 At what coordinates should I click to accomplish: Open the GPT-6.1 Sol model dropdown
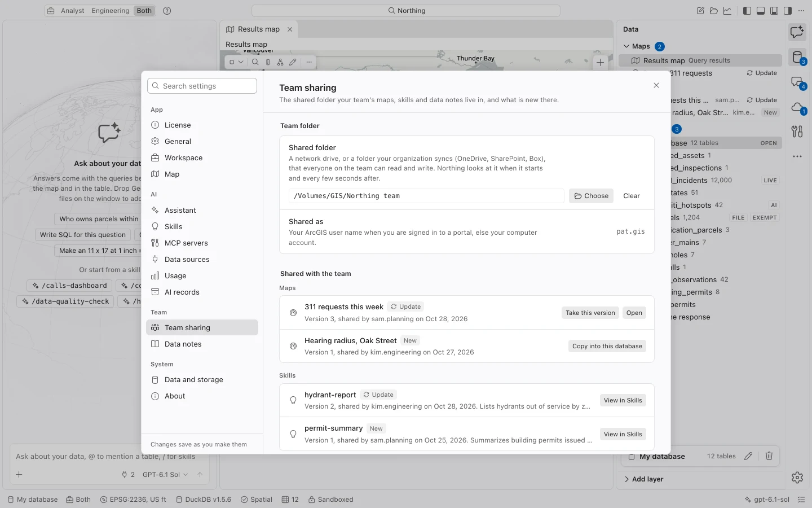click(165, 475)
